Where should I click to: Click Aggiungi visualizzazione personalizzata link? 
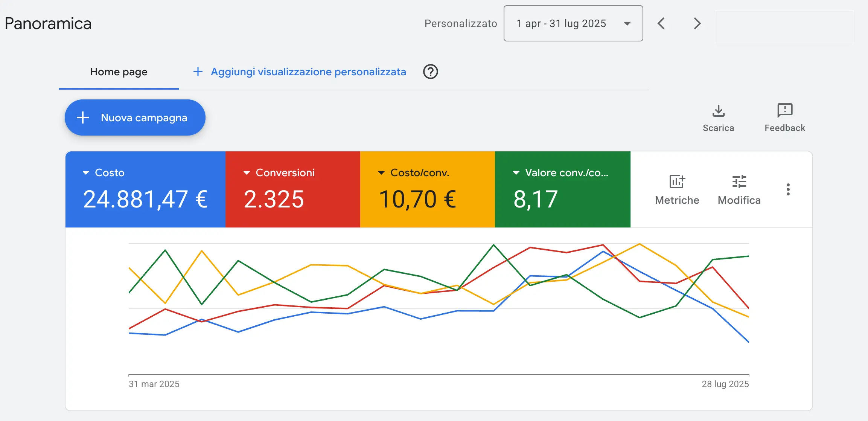click(x=308, y=72)
